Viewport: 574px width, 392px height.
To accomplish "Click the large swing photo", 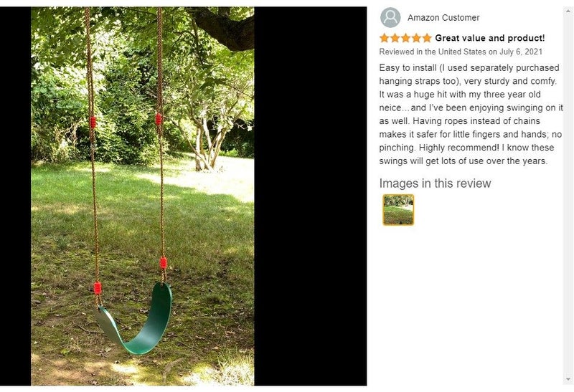I will (142, 196).
